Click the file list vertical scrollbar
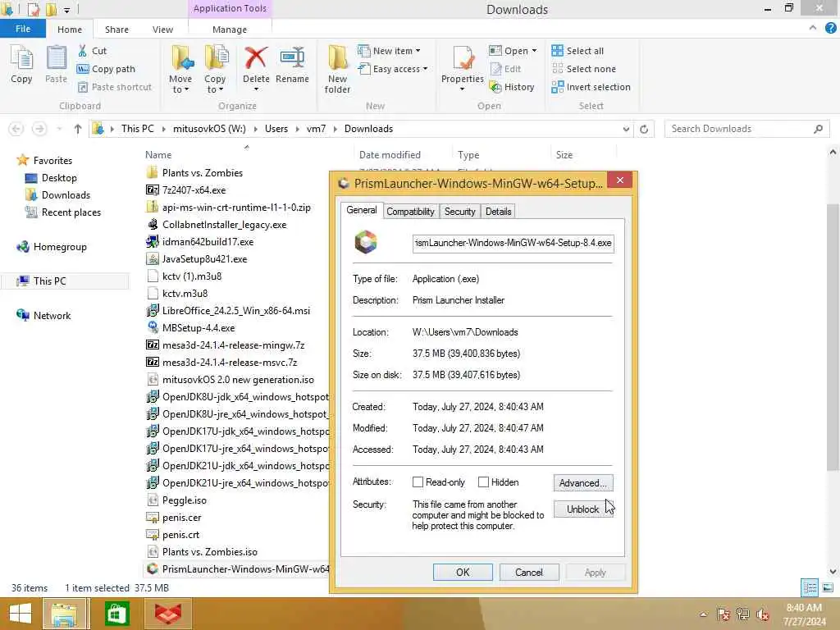The image size is (840, 630). (x=833, y=337)
